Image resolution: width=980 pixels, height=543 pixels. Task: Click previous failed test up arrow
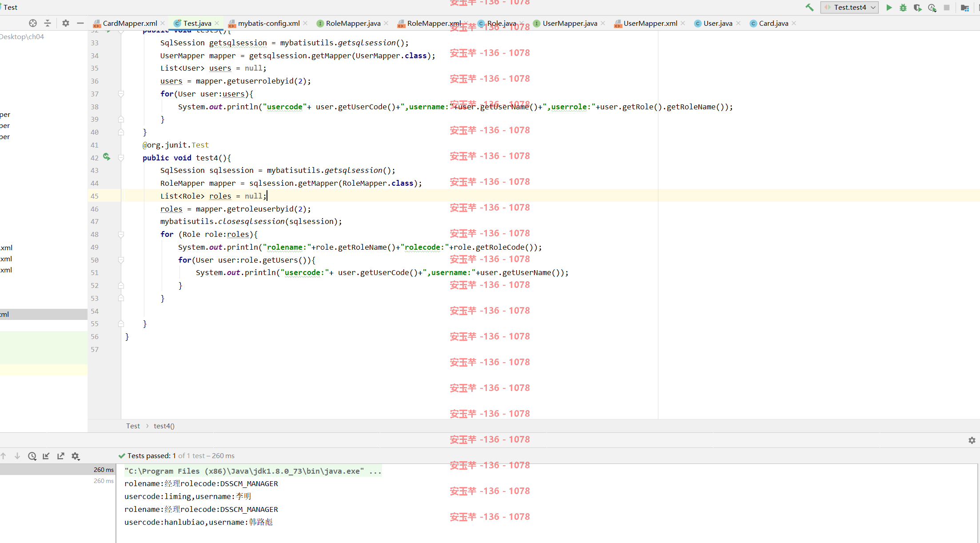pos(4,456)
